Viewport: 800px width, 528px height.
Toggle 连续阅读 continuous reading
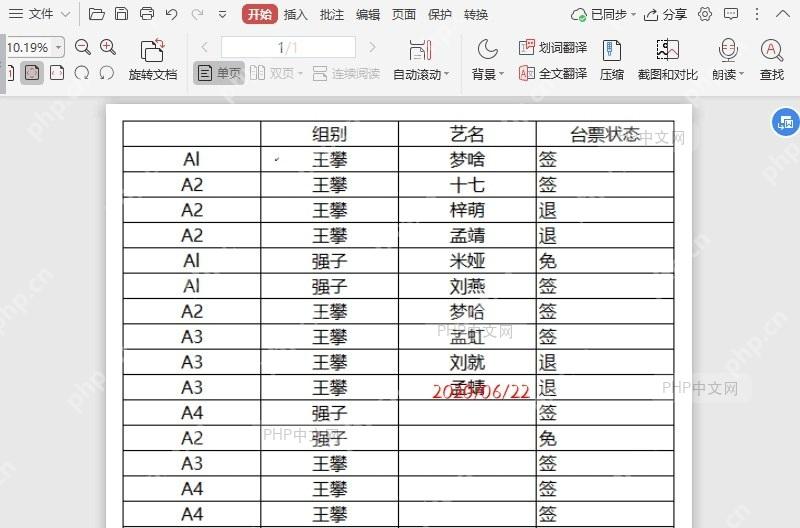[346, 73]
